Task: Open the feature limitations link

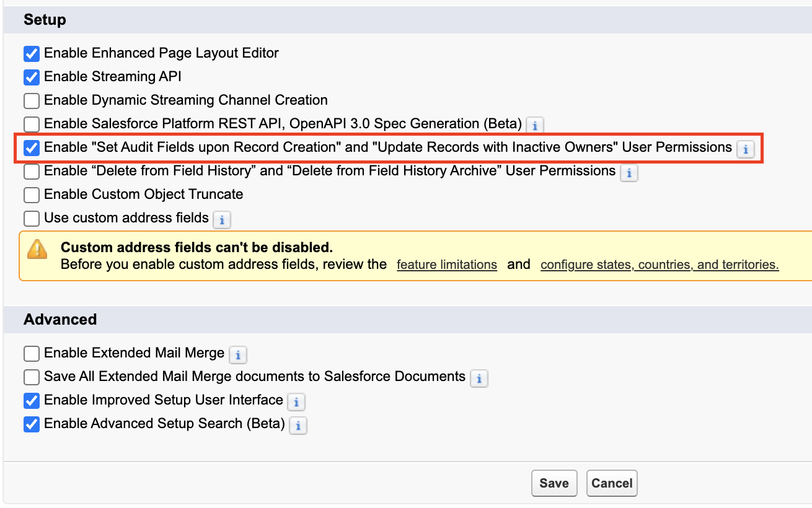Action: (447, 265)
